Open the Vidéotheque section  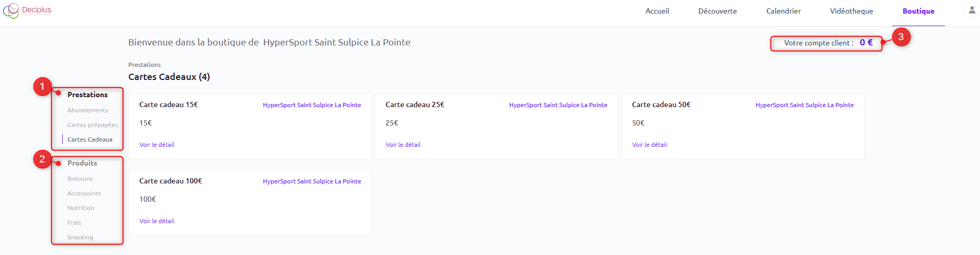tap(851, 11)
